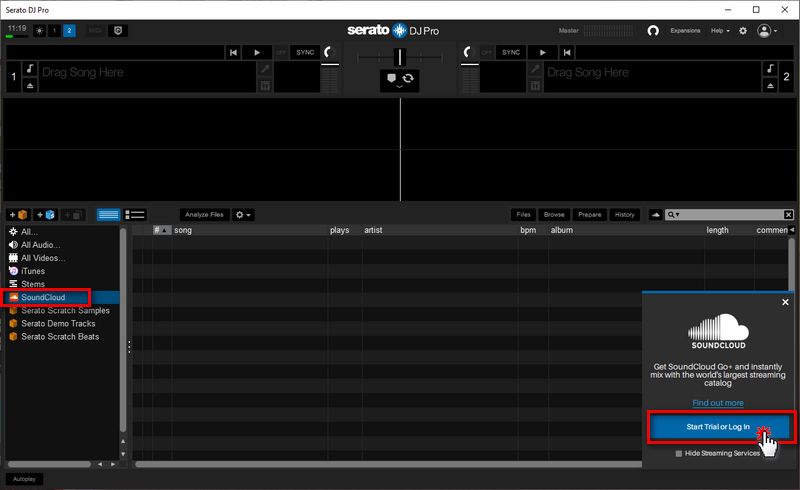Enable Hide Streaming Services checkbox
The width and height of the screenshot is (800, 490).
679,453
